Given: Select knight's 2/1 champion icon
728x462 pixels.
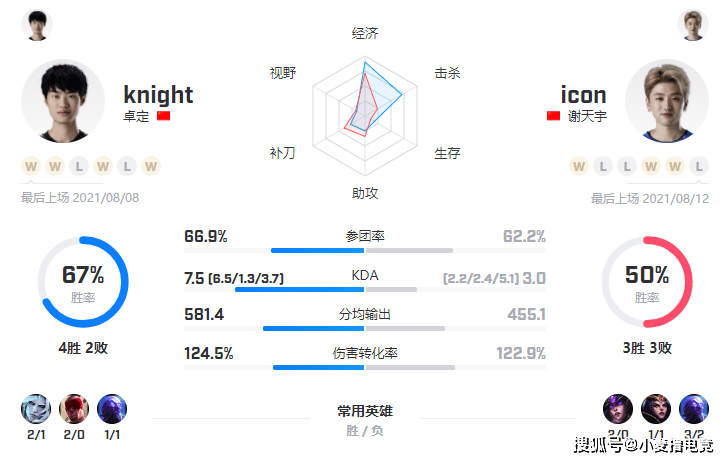Looking at the screenshot, I should 36,409.
